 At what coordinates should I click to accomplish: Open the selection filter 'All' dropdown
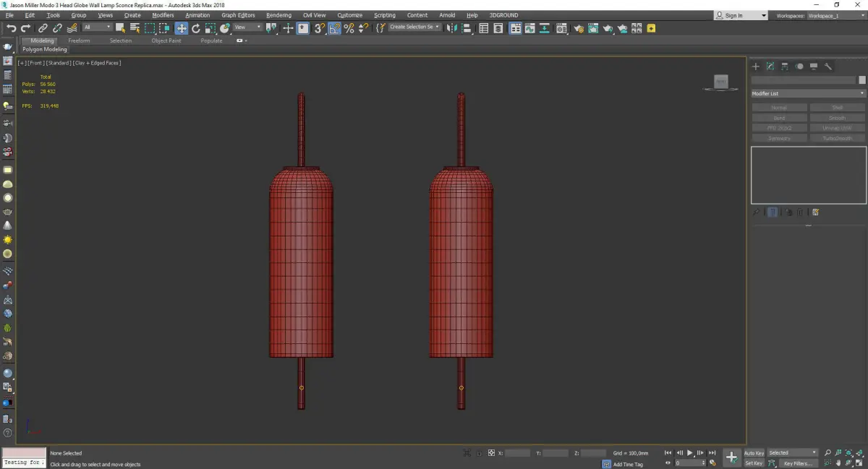97,27
